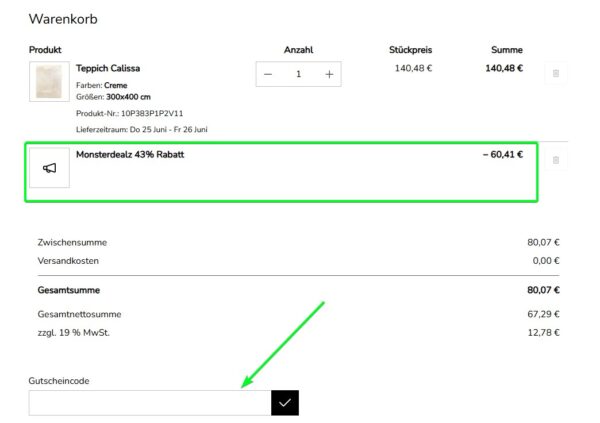This screenshot has height=423, width=600.
Task: Open the Teppich Calissa product title
Action: tap(108, 69)
